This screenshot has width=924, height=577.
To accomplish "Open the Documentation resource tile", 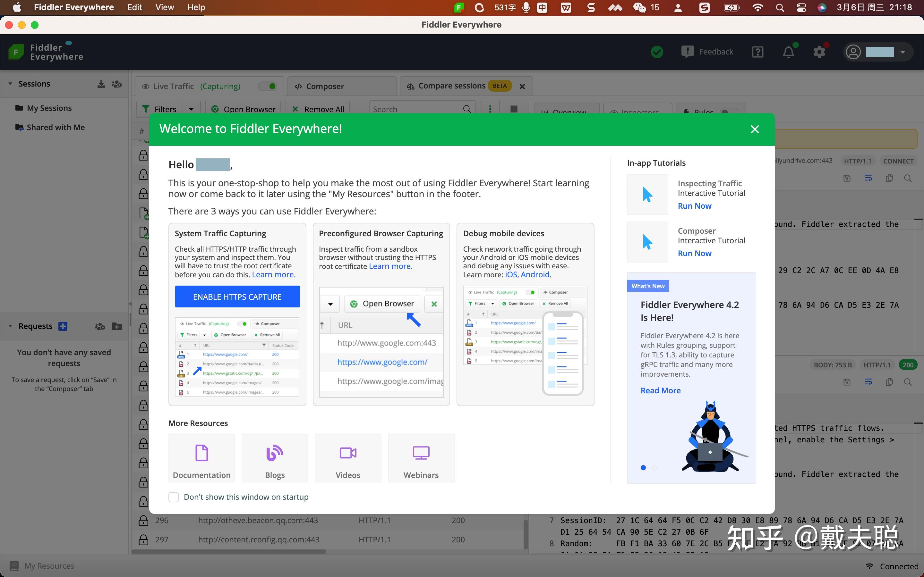I will pyautogui.click(x=201, y=458).
